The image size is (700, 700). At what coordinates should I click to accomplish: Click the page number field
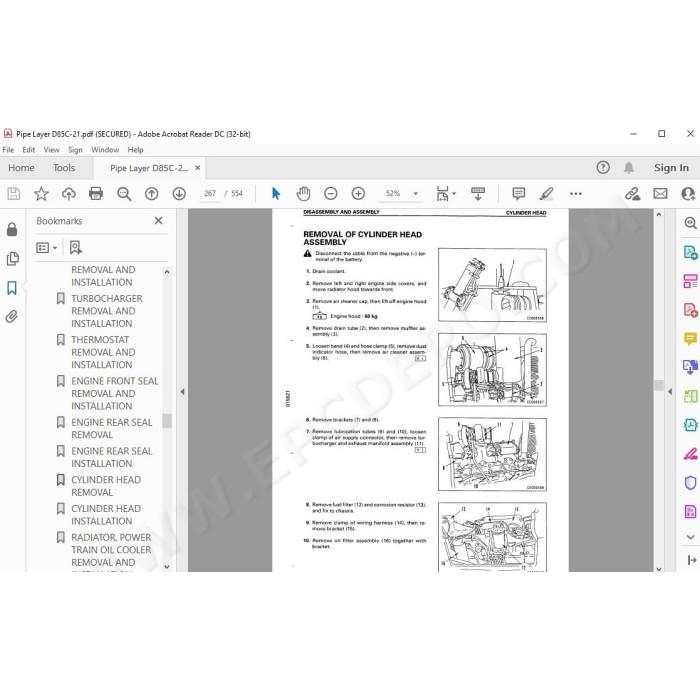tap(210, 193)
